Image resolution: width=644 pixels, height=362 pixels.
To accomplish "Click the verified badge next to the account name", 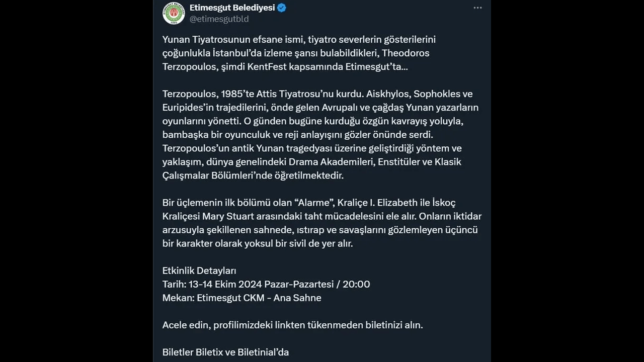I will (x=281, y=8).
